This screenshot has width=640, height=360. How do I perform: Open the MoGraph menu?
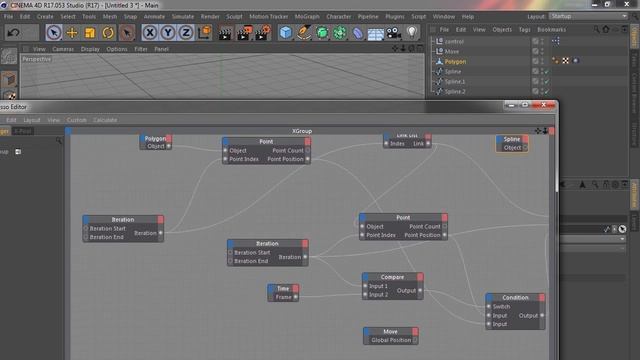point(307,17)
